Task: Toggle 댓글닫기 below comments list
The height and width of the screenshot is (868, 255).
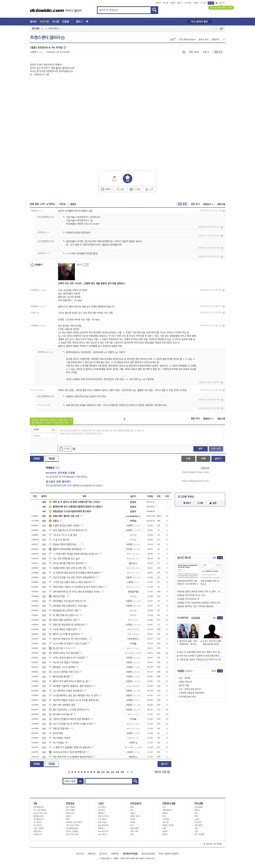Action: pyautogui.click(x=208, y=419)
